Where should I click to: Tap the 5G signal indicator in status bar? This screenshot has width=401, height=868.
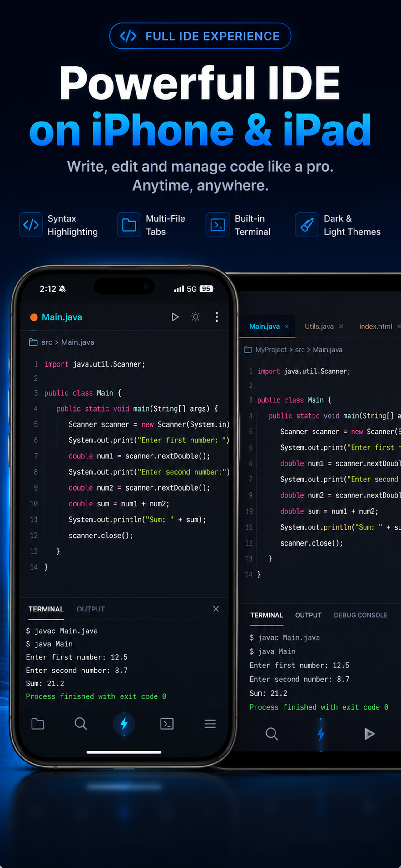pos(191,289)
